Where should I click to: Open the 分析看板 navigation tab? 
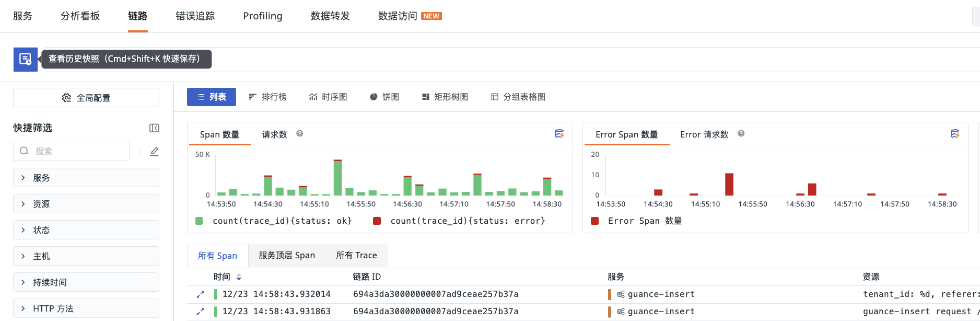pyautogui.click(x=80, y=16)
